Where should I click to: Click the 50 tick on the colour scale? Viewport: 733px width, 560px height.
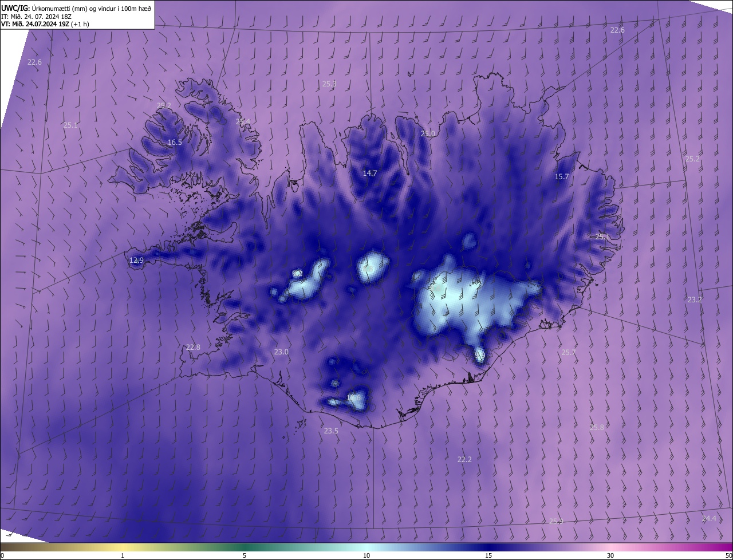[x=728, y=555]
